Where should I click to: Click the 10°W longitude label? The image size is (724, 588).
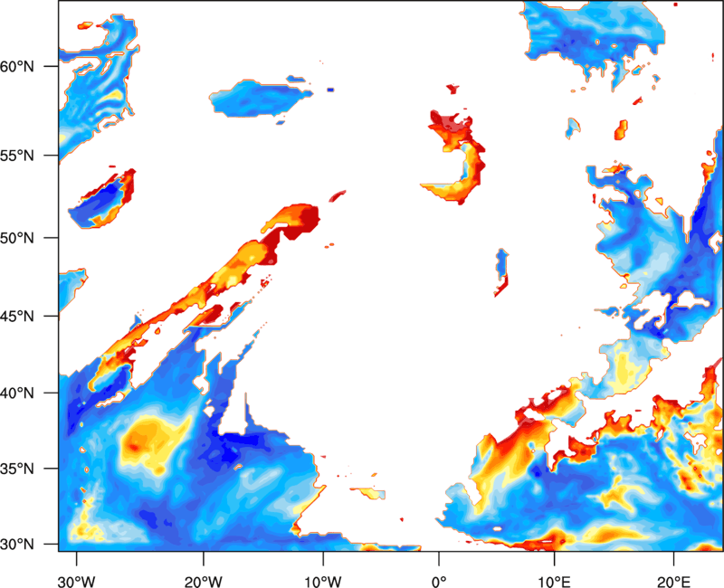click(323, 582)
